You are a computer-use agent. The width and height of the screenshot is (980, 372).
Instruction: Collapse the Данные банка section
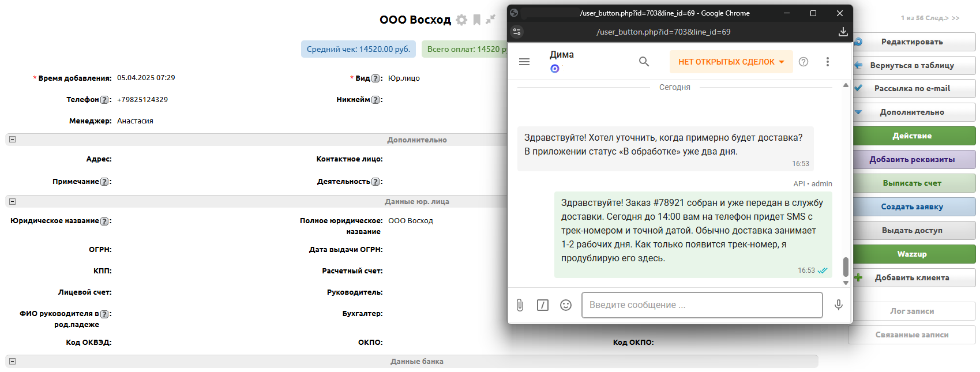click(x=12, y=361)
